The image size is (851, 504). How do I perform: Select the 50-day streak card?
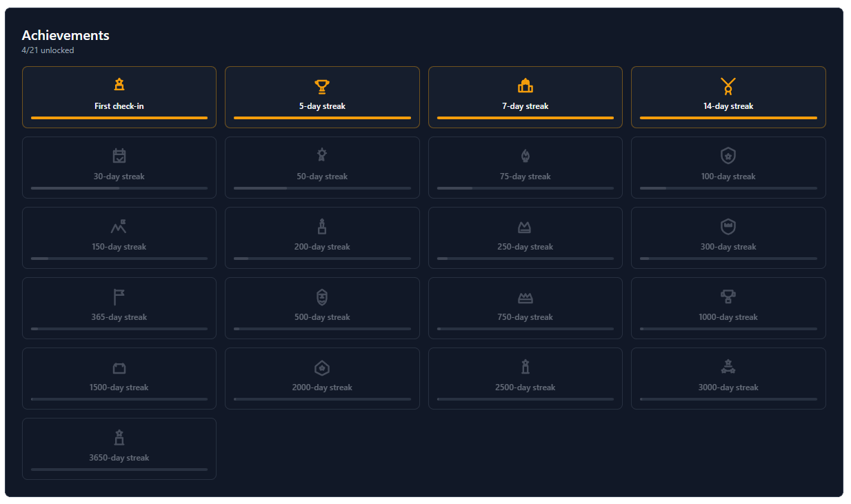click(x=321, y=167)
